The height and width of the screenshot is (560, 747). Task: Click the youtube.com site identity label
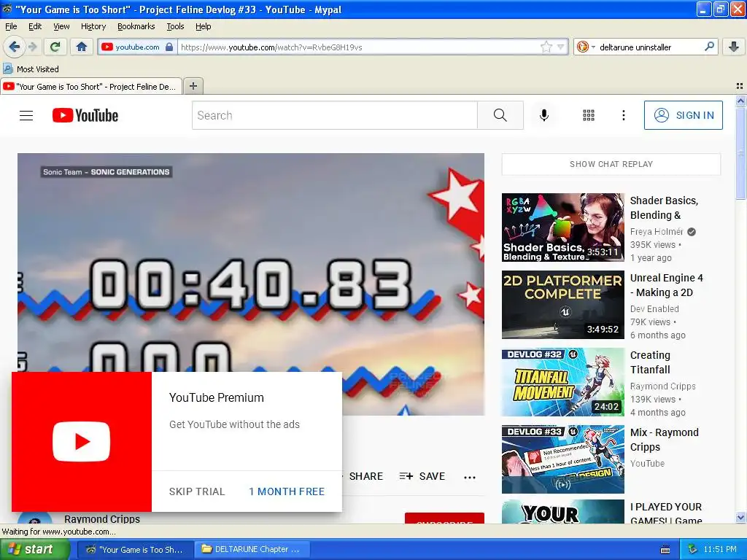[137, 47]
